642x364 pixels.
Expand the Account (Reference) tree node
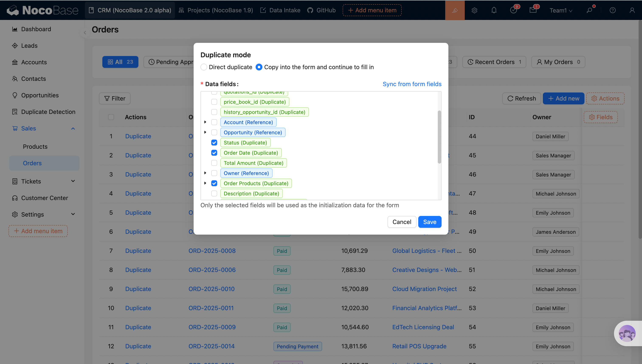[205, 122]
